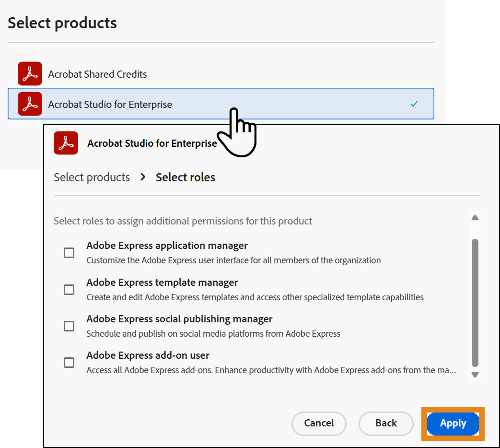Image resolution: width=500 pixels, height=448 pixels.
Task: Click the breadcrumb chevron separator
Action: [143, 177]
